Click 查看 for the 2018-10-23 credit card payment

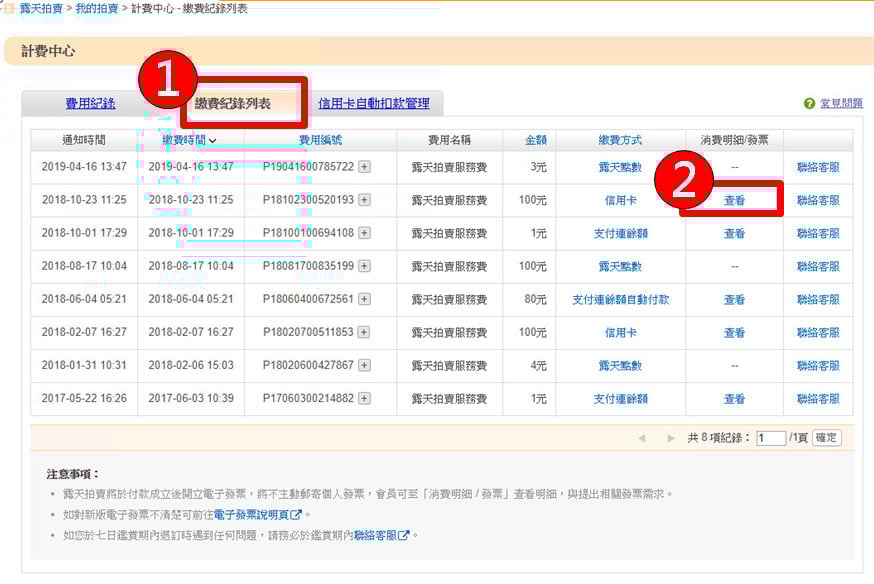[734, 200]
